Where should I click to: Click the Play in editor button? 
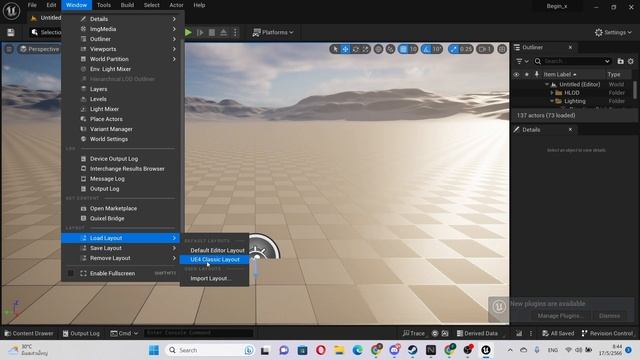[x=188, y=32]
